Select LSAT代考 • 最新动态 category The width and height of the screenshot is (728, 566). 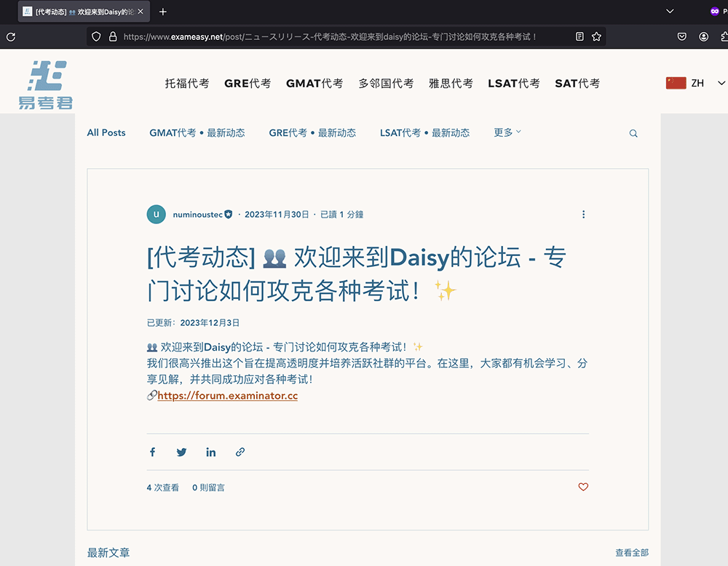point(425,132)
